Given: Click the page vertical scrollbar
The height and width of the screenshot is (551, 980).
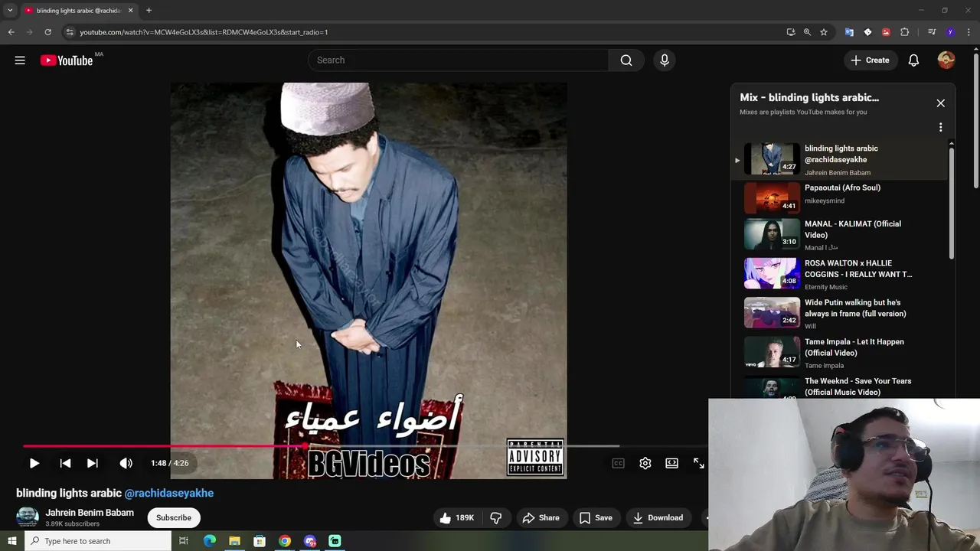Looking at the screenshot, I should tap(975, 119).
